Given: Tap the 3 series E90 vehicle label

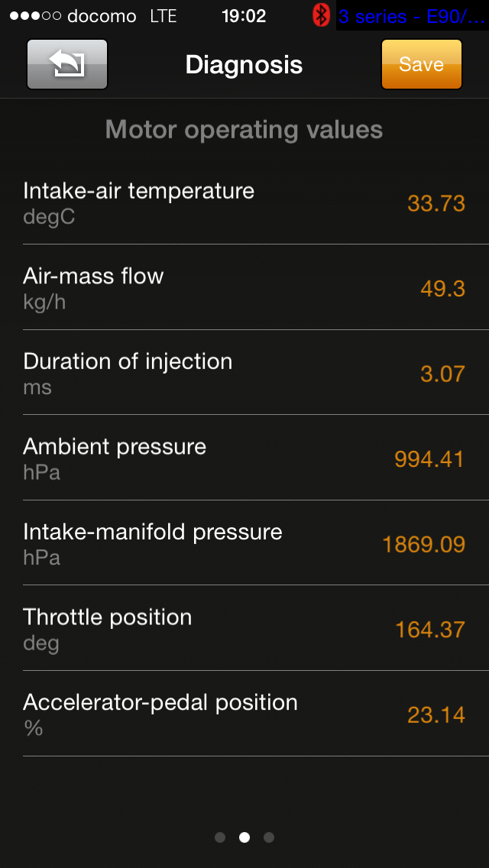Looking at the screenshot, I should coord(411,16).
